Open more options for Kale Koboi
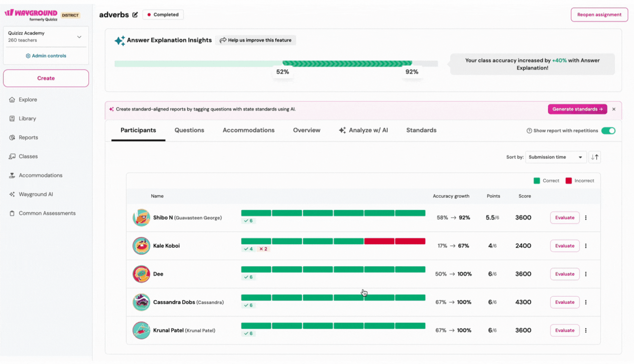This screenshot has width=634, height=364. 586,246
